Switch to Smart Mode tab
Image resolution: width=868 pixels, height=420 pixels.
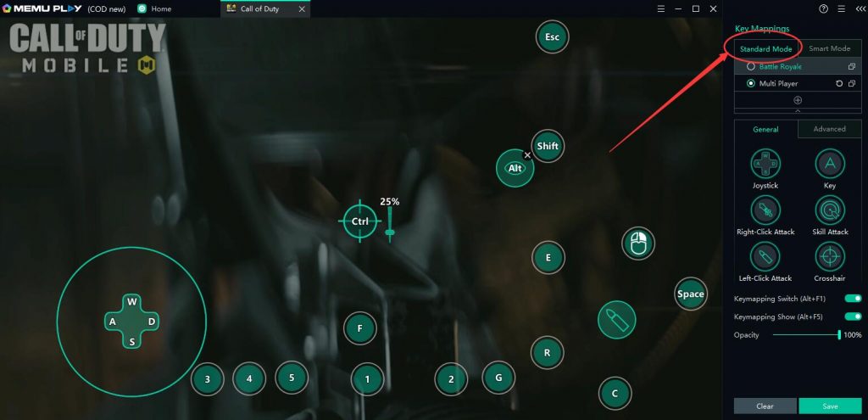click(829, 48)
